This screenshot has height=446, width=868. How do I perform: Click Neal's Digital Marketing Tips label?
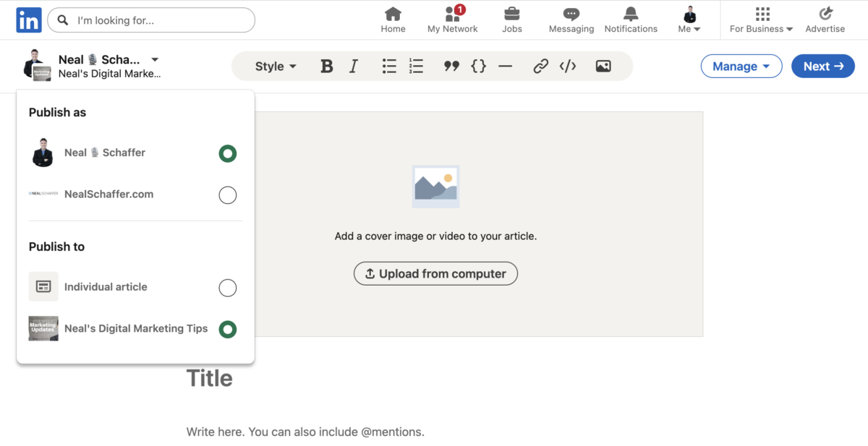[x=136, y=329]
